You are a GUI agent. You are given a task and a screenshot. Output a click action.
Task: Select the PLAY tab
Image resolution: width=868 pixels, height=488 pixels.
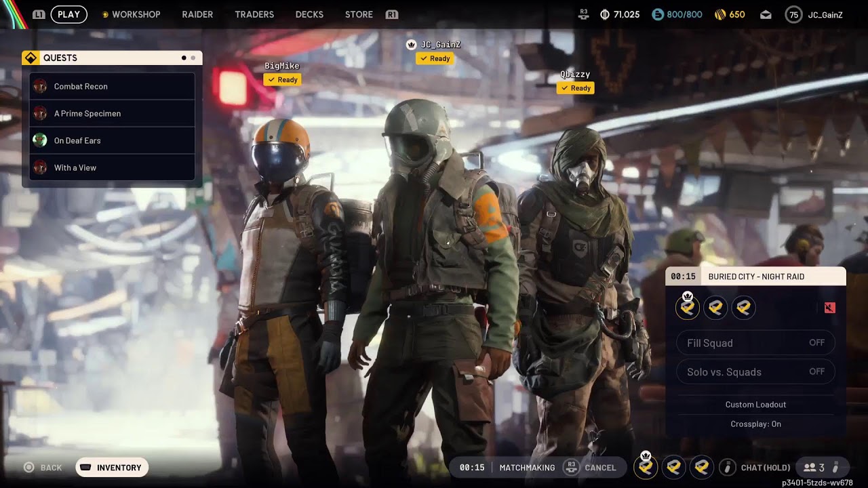(x=68, y=14)
